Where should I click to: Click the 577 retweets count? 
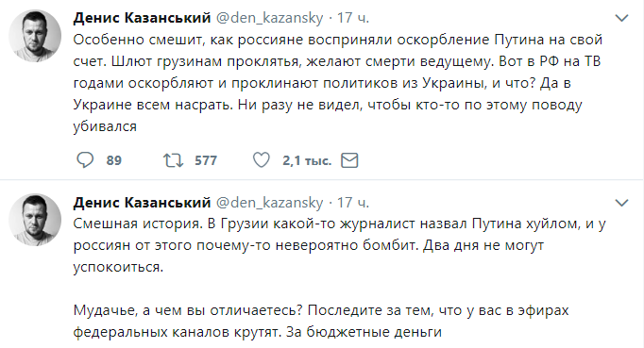206,160
